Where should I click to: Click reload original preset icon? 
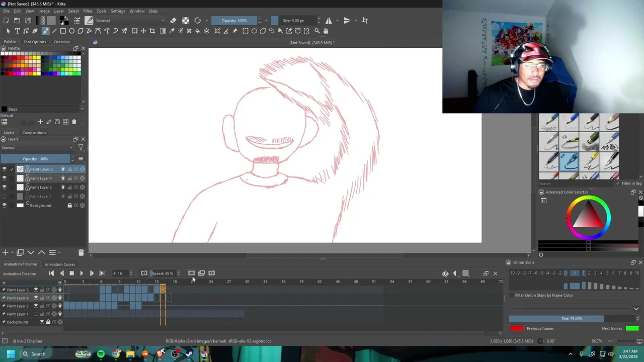tap(198, 21)
